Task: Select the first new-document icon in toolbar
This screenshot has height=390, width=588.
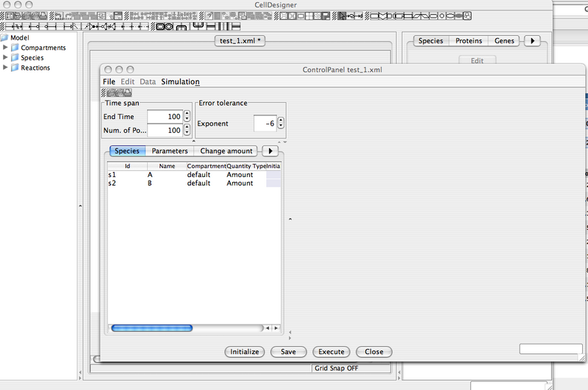Action: pyautogui.click(x=9, y=15)
